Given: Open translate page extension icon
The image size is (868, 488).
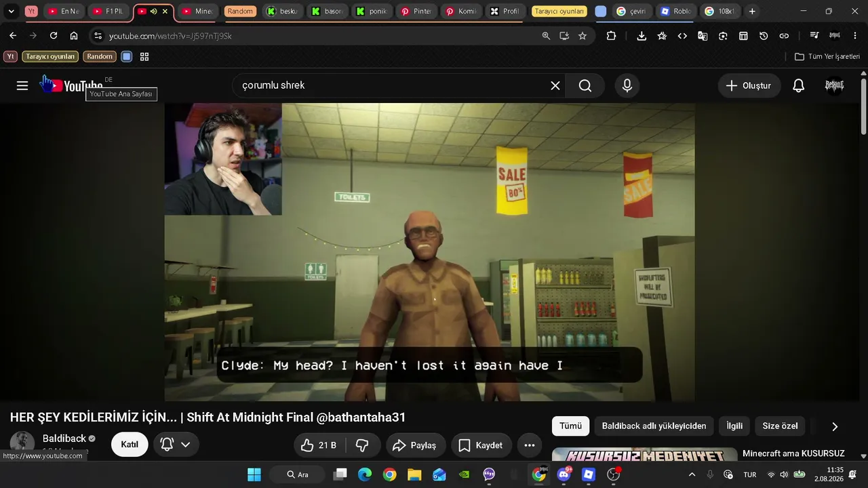Looking at the screenshot, I should pyautogui.click(x=703, y=36).
